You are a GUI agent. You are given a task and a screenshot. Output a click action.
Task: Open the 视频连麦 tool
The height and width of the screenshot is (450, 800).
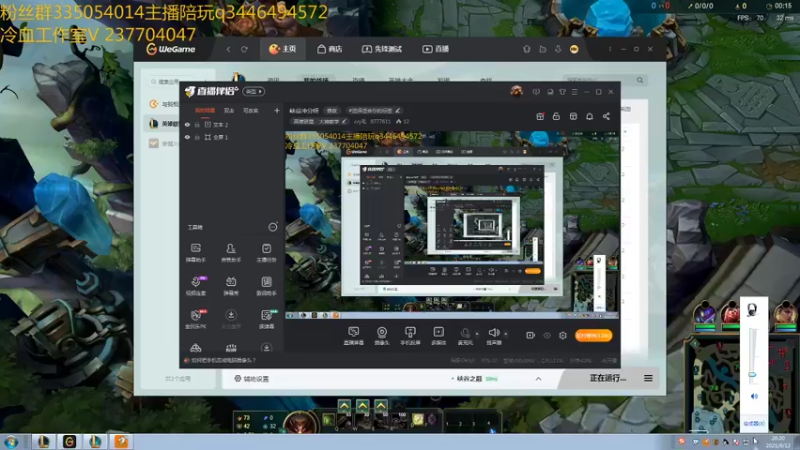(195, 286)
